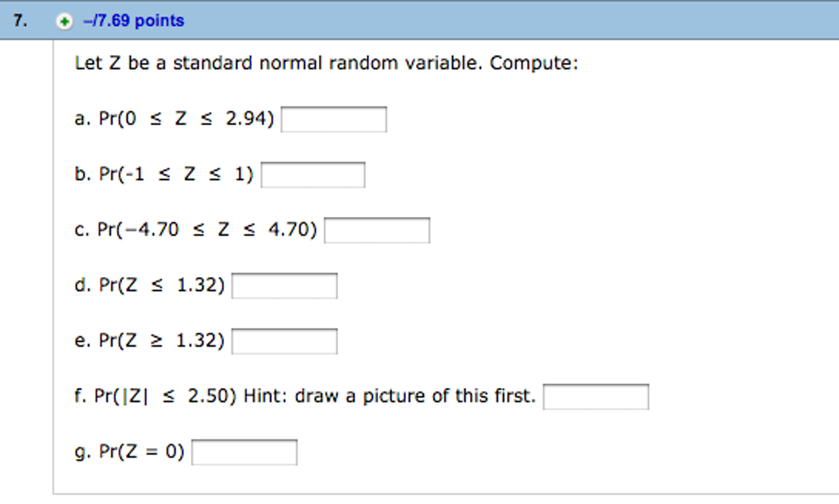Viewport: 839px width, 504px height.
Task: Click the question number 7 label
Action: click(x=19, y=19)
